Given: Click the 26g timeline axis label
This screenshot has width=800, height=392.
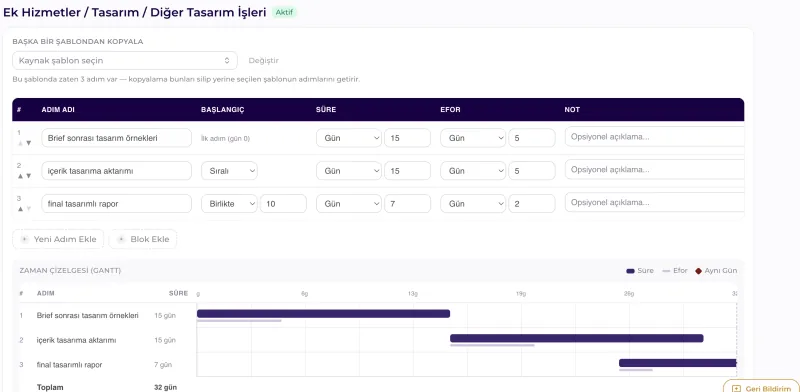Looking at the screenshot, I should pos(629,293).
